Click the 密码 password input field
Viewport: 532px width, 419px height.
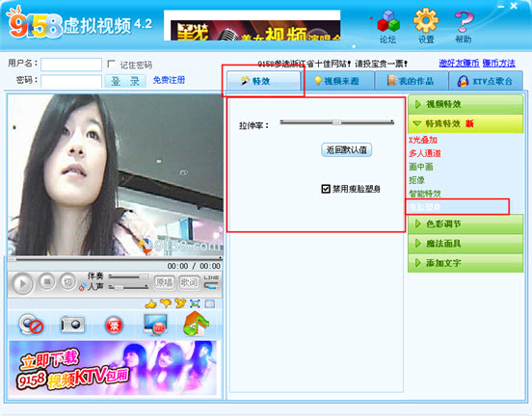click(x=71, y=81)
